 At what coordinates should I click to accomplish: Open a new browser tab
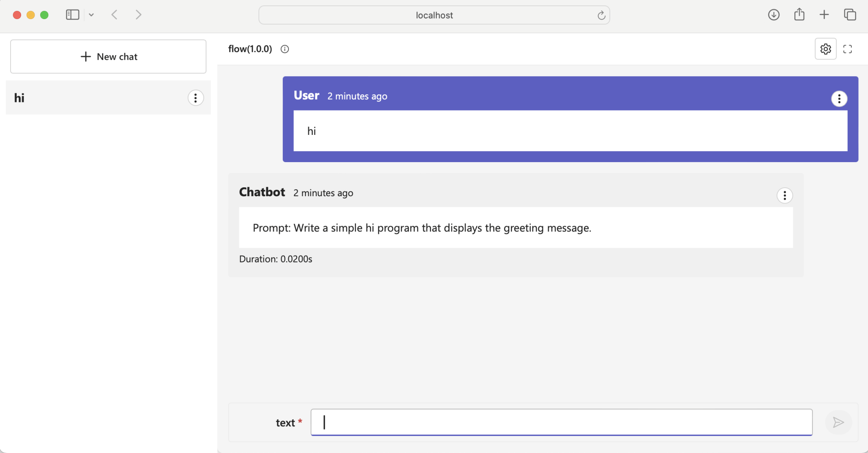click(824, 15)
